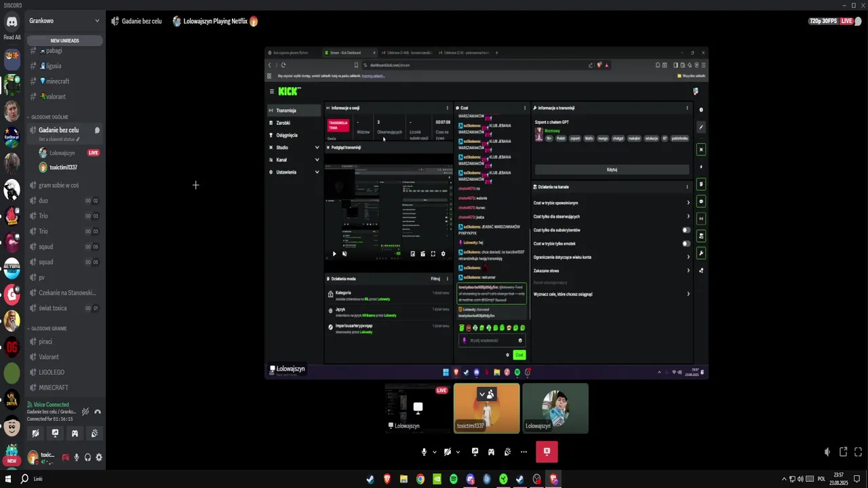Collapse the GŁOSOWE GRANIE category
Viewport: 868px width, 488px height.
tap(47, 328)
